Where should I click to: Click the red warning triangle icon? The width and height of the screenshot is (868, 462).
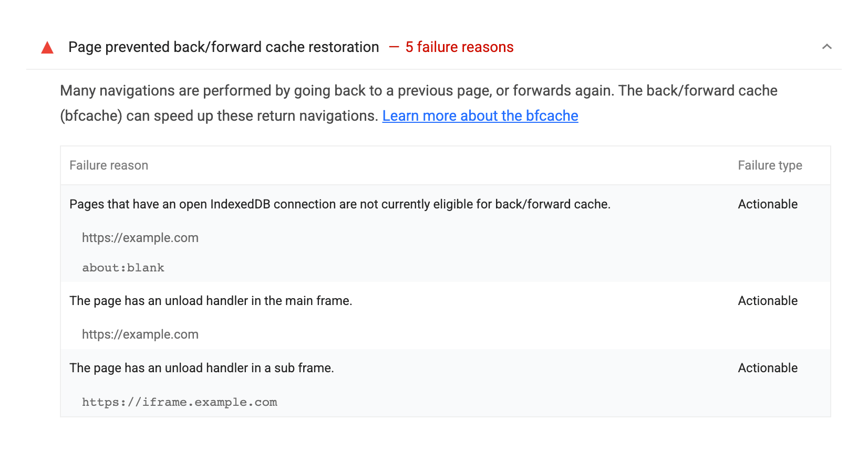(x=47, y=48)
